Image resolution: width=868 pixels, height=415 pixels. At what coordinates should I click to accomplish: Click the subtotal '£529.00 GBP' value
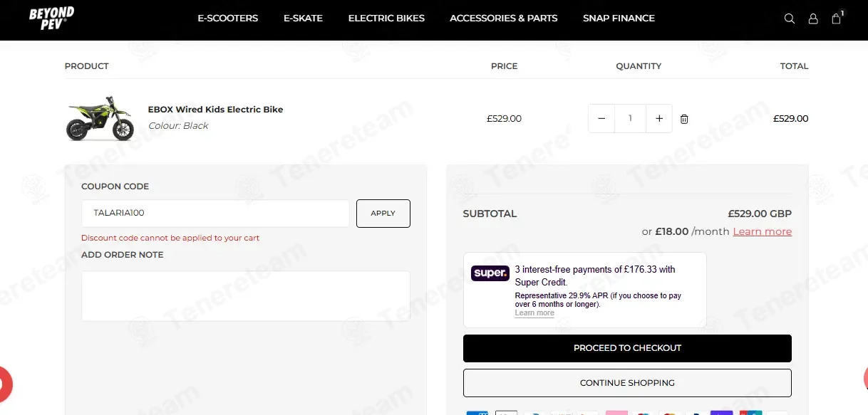[x=760, y=214]
